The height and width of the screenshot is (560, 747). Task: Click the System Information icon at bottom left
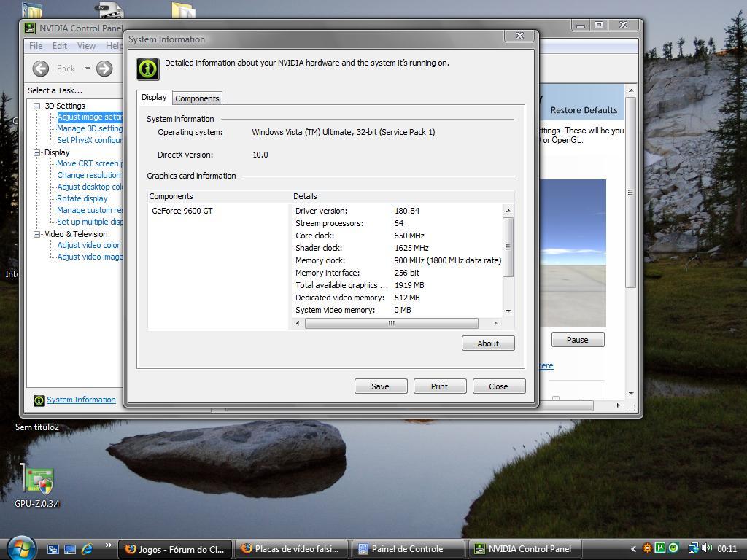coord(39,400)
